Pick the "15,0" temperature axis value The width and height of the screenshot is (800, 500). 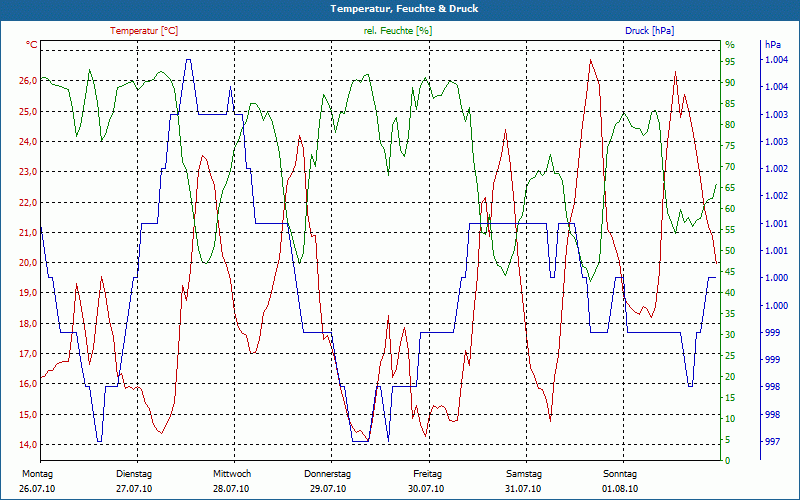28,414
